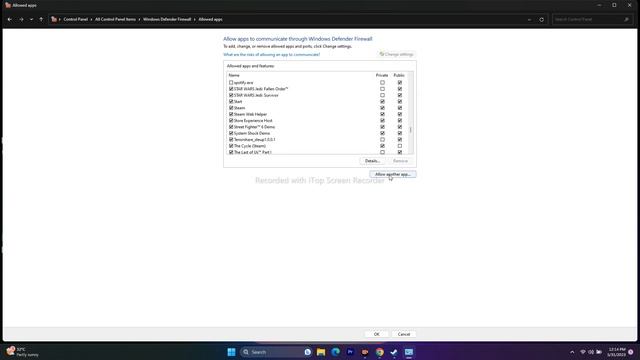Show hidden system tray icons
This screenshot has width=640, height=360.
(572, 352)
